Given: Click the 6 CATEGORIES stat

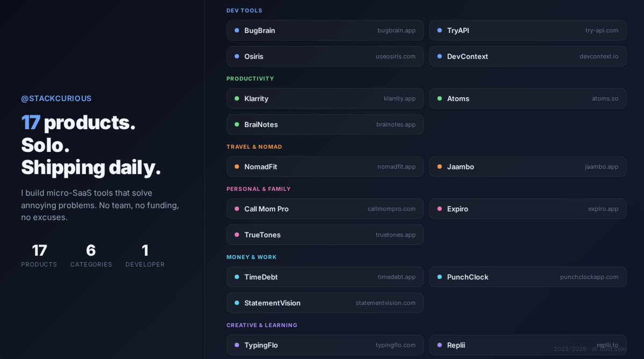Looking at the screenshot, I should pos(91,255).
